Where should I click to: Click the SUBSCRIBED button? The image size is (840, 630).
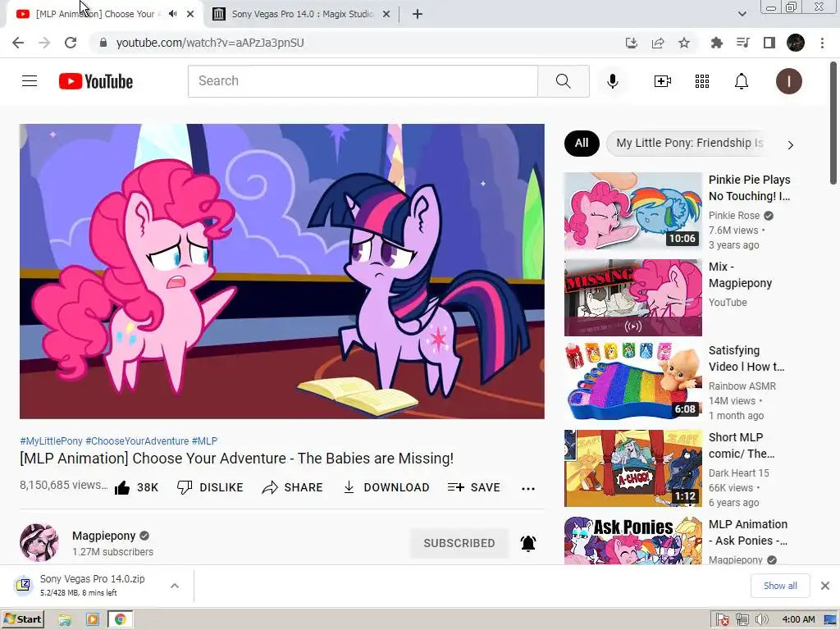click(459, 543)
